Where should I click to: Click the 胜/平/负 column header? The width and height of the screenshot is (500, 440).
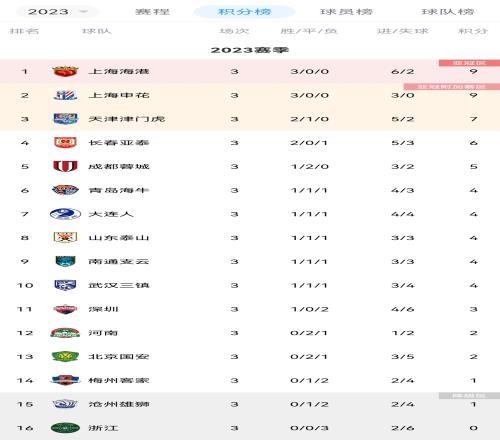point(309,31)
